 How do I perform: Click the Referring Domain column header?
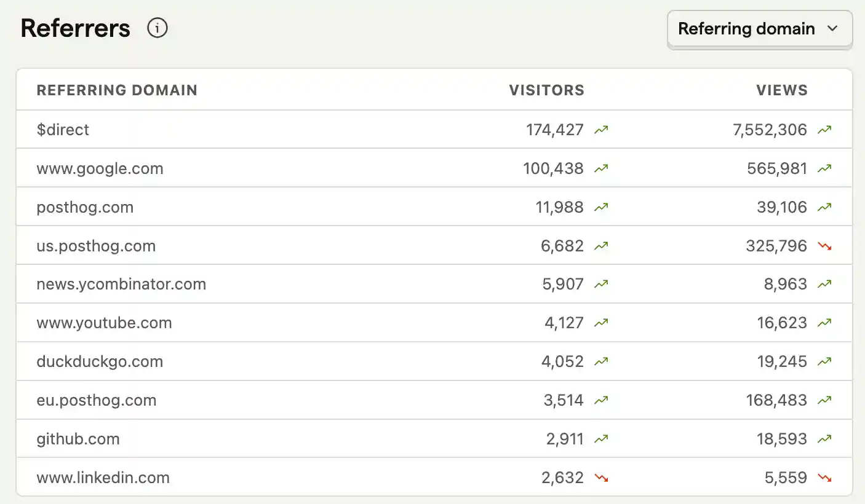click(117, 90)
